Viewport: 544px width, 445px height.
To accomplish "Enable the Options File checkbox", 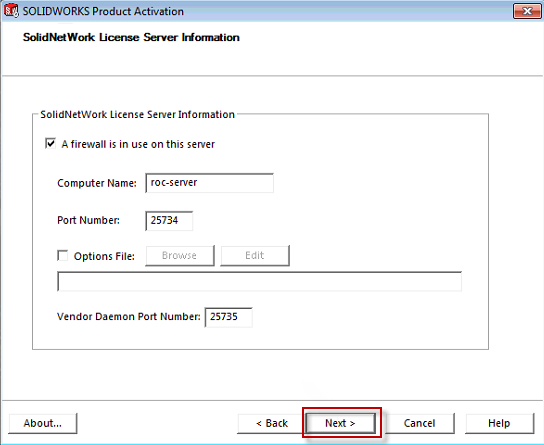I will click(62, 256).
